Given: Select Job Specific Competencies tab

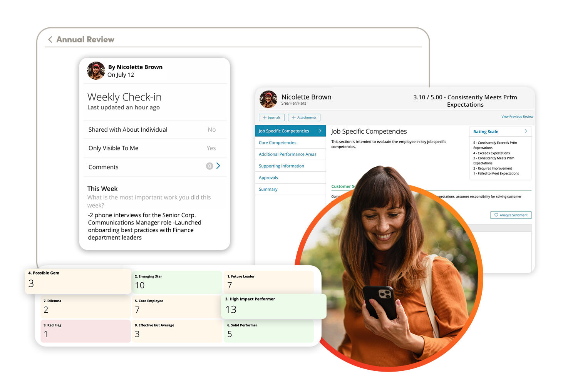Looking at the screenshot, I should (290, 131).
